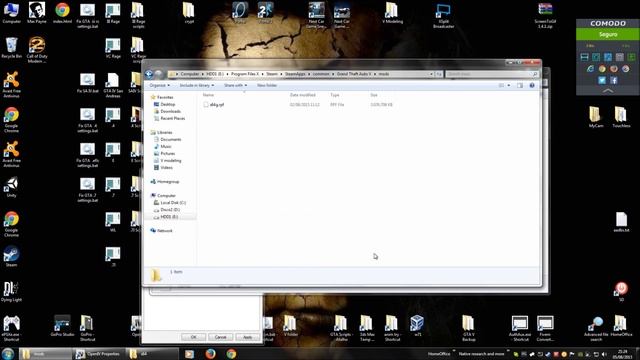
Task: Click OK in the properties dialog
Action: point(193,337)
